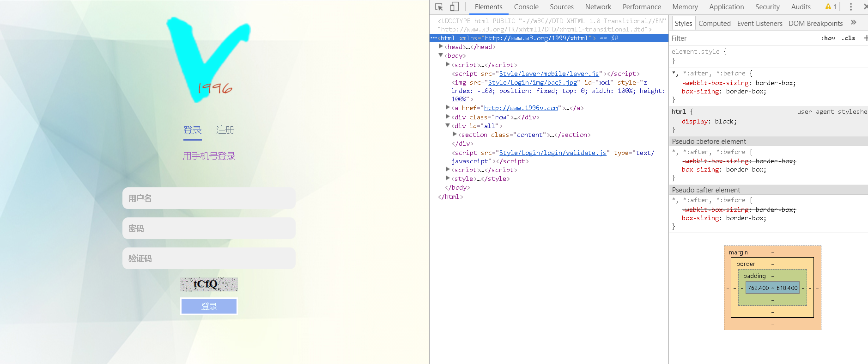The height and width of the screenshot is (364, 868).
Task: Click the inspect element picker icon
Action: [x=439, y=7]
